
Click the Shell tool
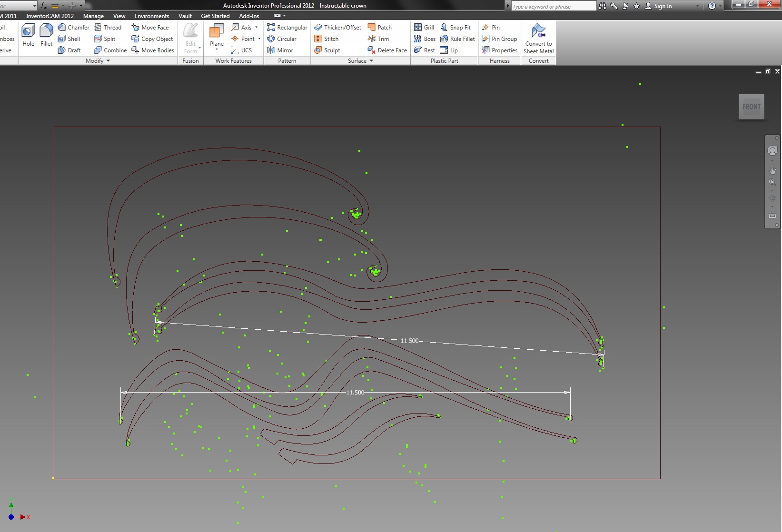pyautogui.click(x=69, y=39)
